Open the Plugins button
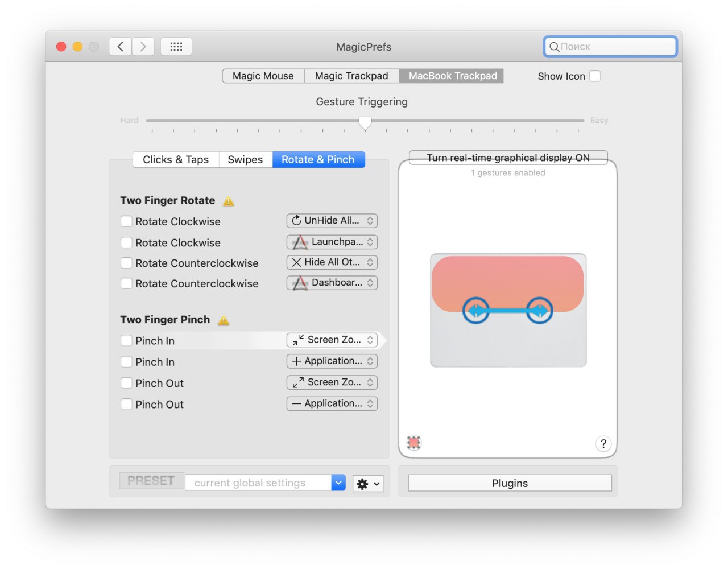 [510, 483]
